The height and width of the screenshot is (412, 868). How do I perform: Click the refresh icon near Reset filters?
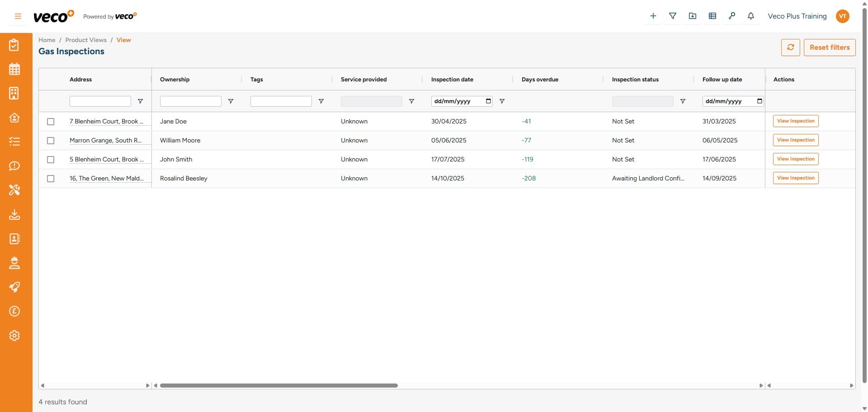click(790, 47)
